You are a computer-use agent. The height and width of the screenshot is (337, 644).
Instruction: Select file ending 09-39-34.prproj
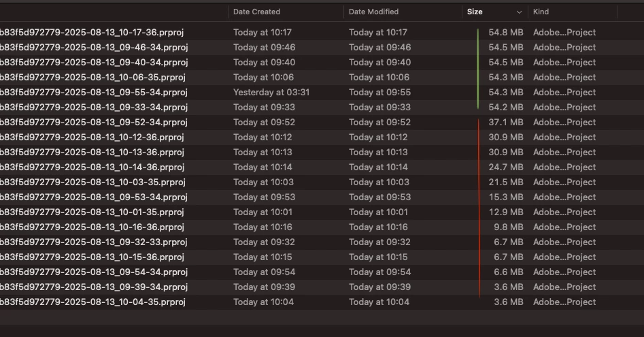(x=94, y=287)
